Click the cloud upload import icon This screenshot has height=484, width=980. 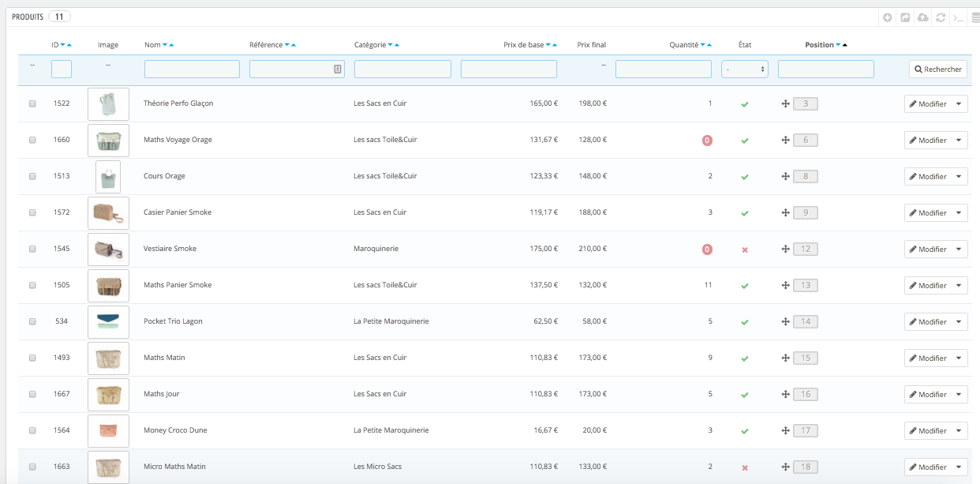point(922,17)
